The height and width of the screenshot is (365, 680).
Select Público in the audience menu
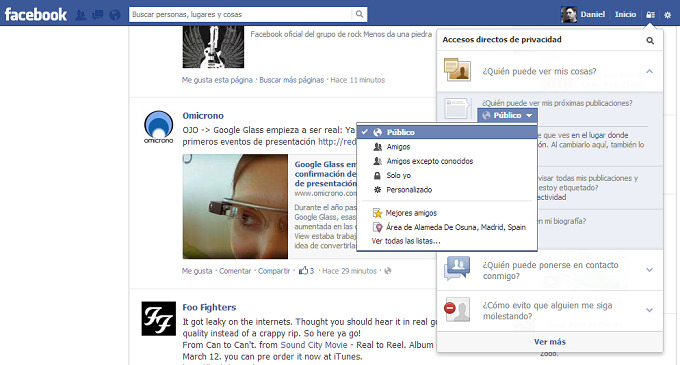447,132
